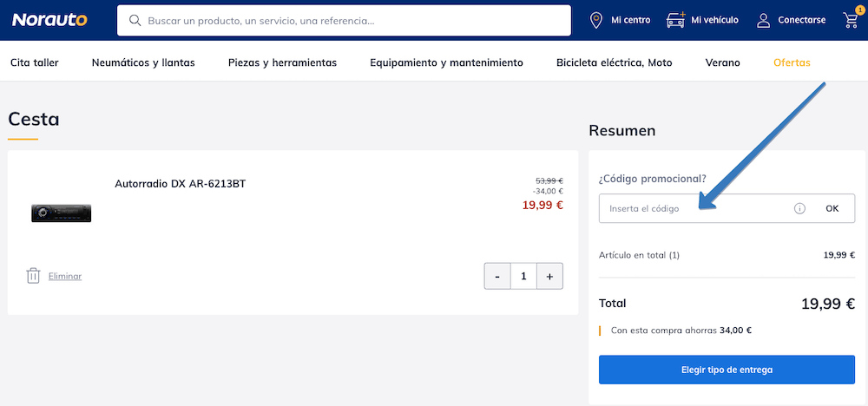Click the -34,00 € discount text
This screenshot has width=868, height=406.
548,191
